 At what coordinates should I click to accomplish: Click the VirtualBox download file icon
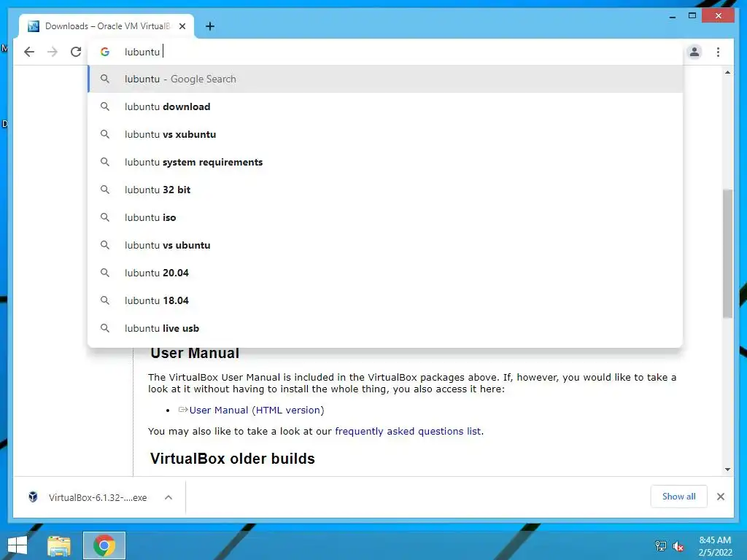pos(33,497)
